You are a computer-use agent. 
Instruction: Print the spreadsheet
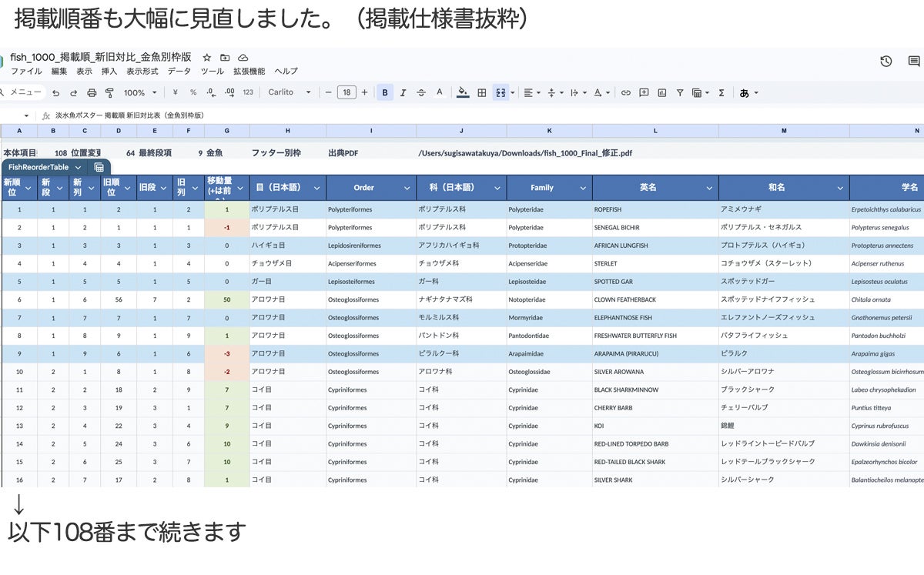(x=92, y=92)
